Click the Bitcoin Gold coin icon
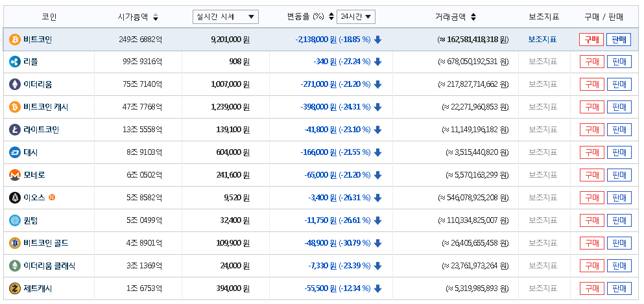644x304 pixels. (x=14, y=243)
